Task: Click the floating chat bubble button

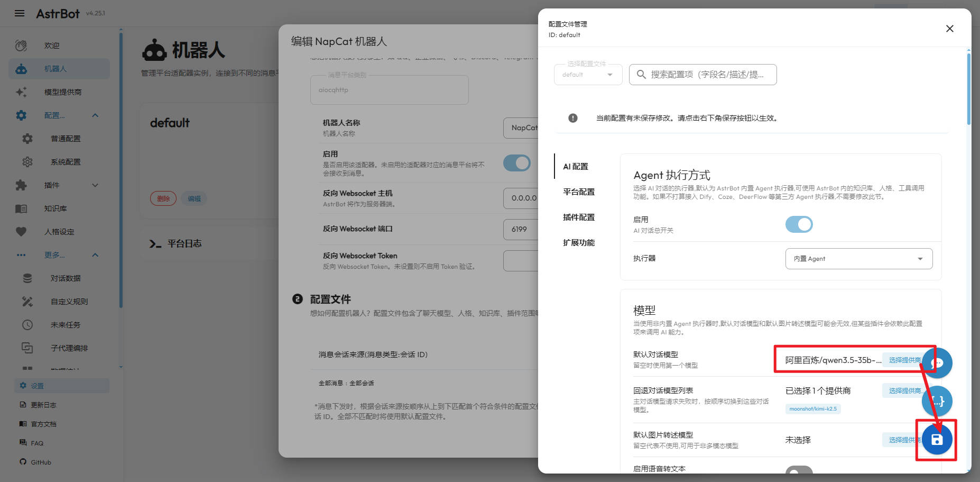Action: pyautogui.click(x=937, y=363)
